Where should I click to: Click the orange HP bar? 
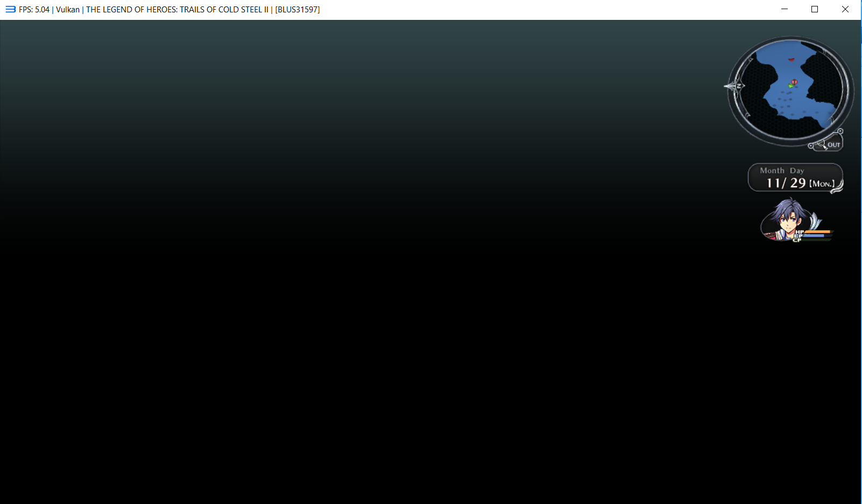(x=817, y=232)
